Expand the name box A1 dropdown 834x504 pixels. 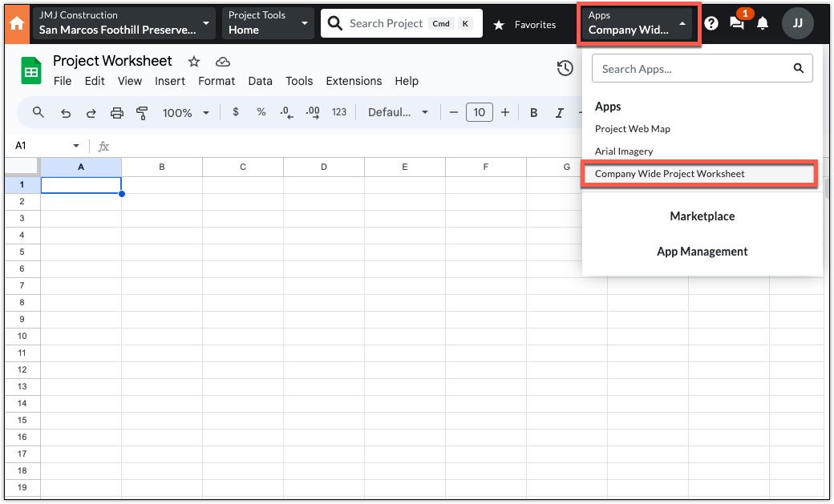pos(76,146)
